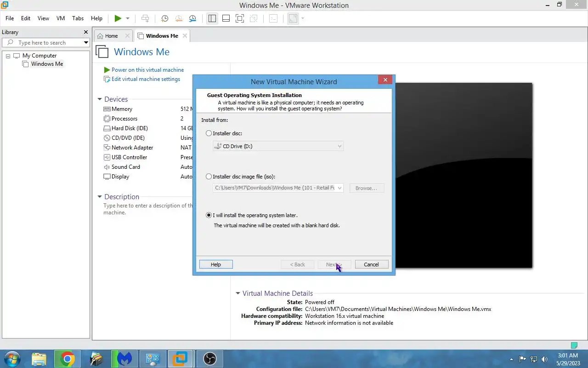Viewport: 588px width, 368px height.
Task: Select My Computer in the Library tree
Action: tap(40, 56)
